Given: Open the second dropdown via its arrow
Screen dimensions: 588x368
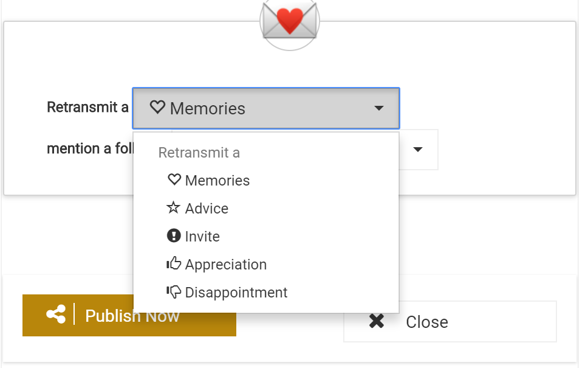Looking at the screenshot, I should pos(418,150).
